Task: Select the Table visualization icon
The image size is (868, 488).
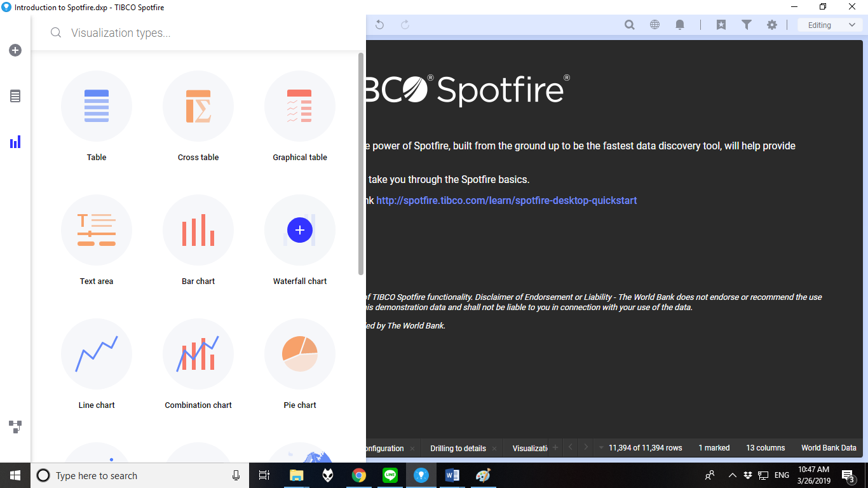Action: coord(97,106)
